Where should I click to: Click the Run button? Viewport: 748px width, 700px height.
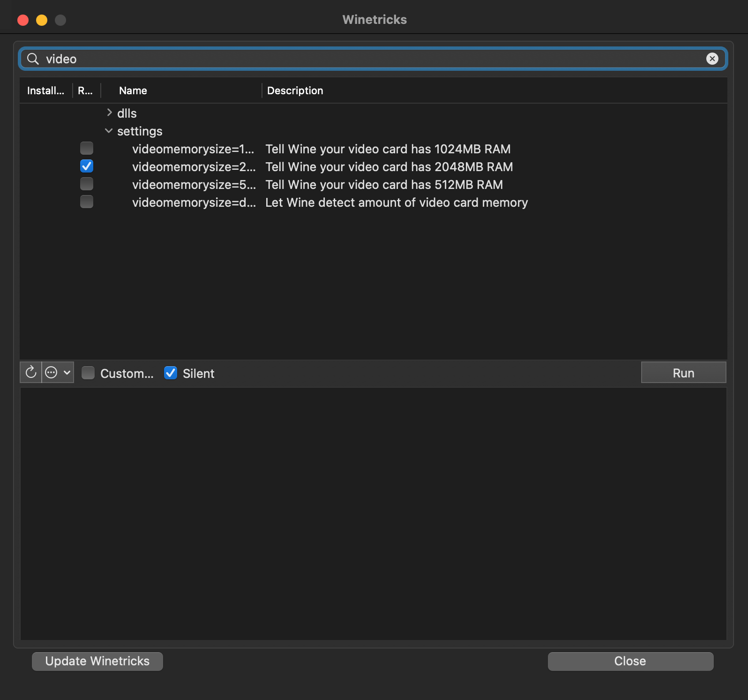point(683,373)
